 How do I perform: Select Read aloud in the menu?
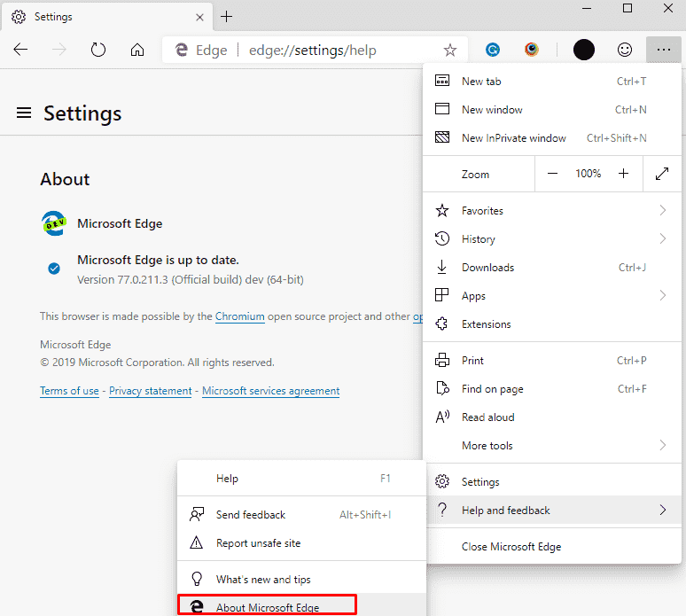(x=552, y=417)
